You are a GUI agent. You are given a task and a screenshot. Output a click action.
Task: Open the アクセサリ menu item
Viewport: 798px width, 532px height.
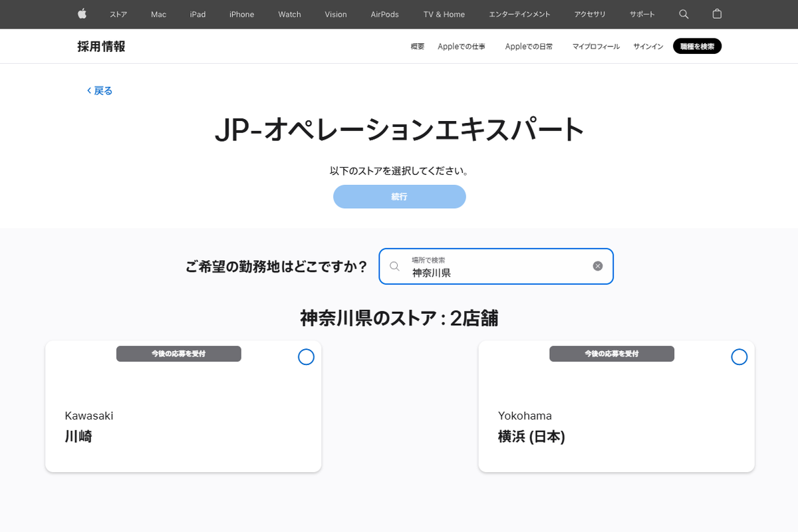click(590, 14)
